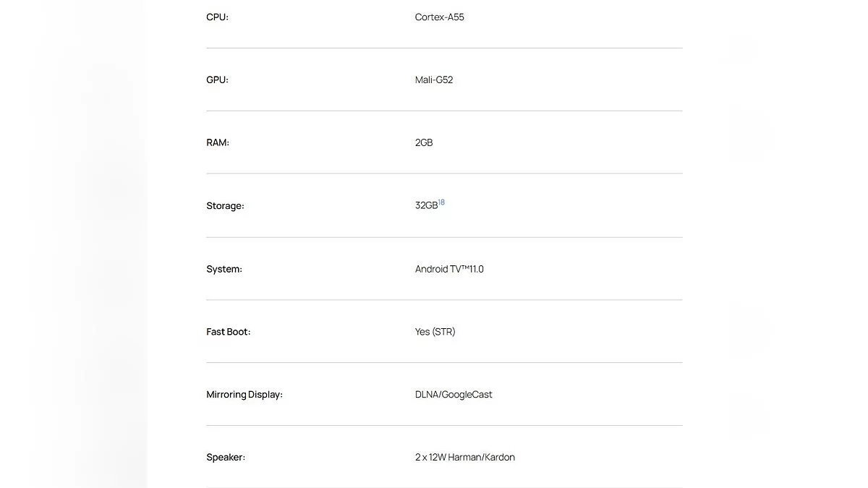Click the Fast Boot: label
This screenshot has width=868, height=488.
pyautogui.click(x=228, y=332)
